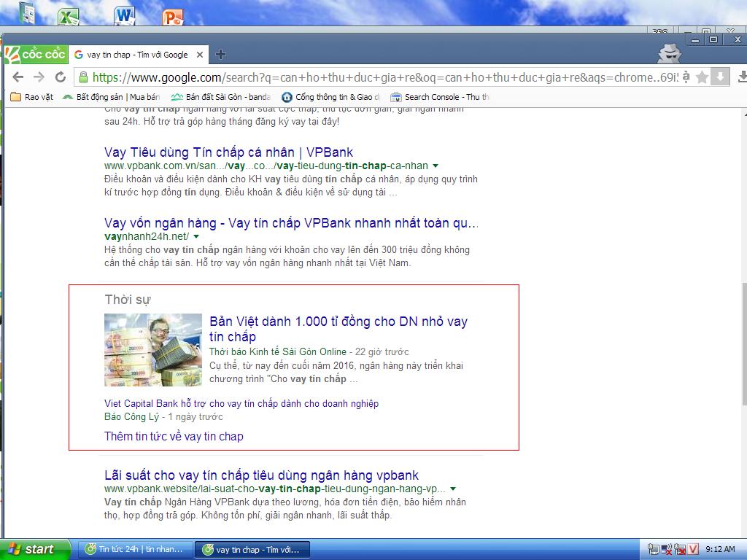Image resolution: width=747 pixels, height=560 pixels.
Task: Expand the dropdown arrow next to vaynhanh24h.net
Action: point(196,236)
